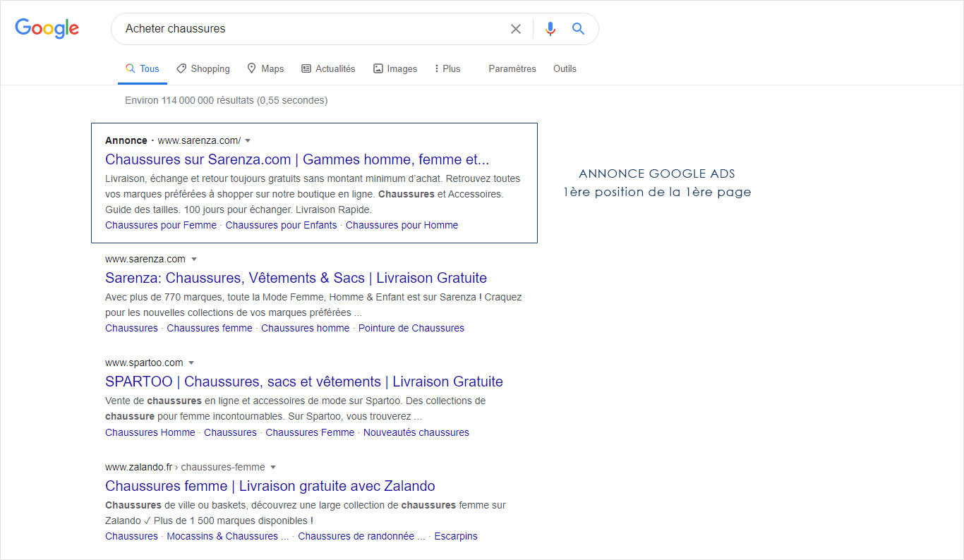964x560 pixels.
Task: Select the Tous tab
Action: 143,68
